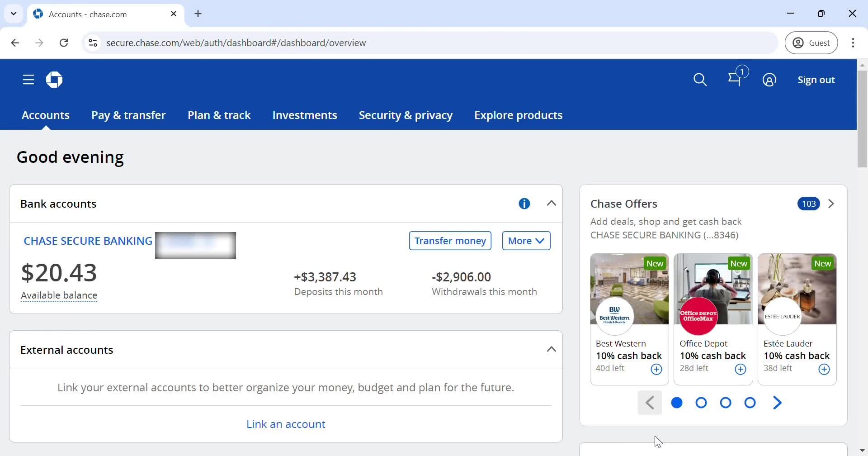Image resolution: width=868 pixels, height=456 pixels.
Task: Open the profile and settings icon
Action: pyautogui.click(x=769, y=80)
